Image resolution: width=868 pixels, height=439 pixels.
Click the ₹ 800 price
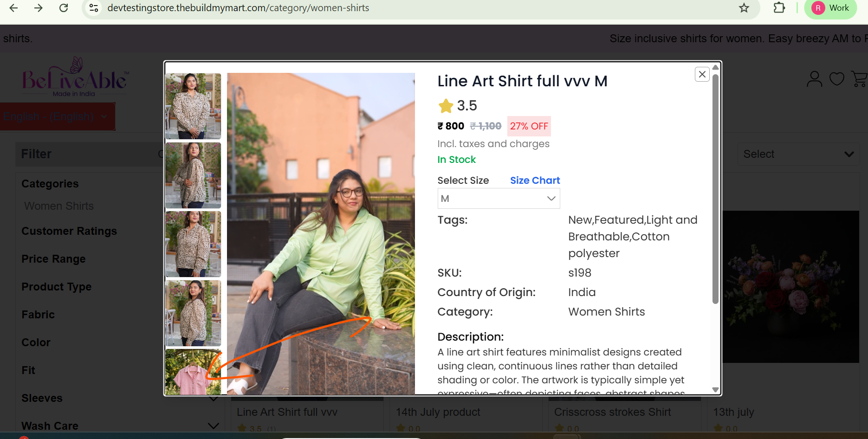451,126
